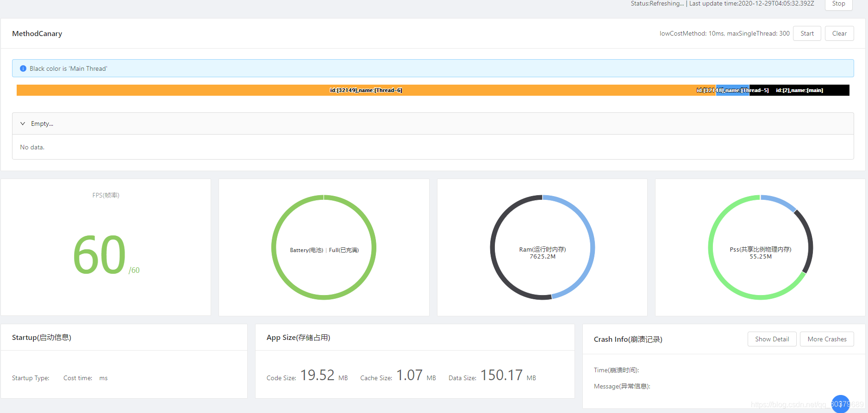The image size is (868, 413).
Task: Click the MethodCanary title
Action: (37, 33)
